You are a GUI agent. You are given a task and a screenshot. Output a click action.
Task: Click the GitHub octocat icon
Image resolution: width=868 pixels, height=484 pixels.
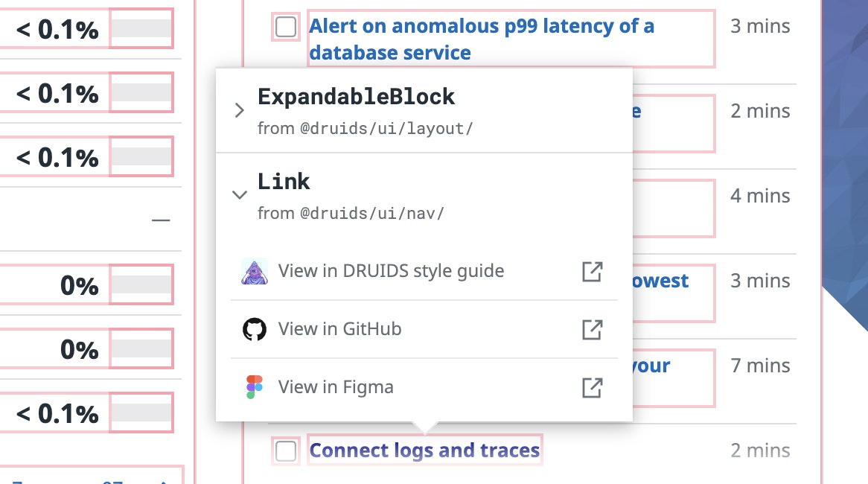[x=255, y=329]
